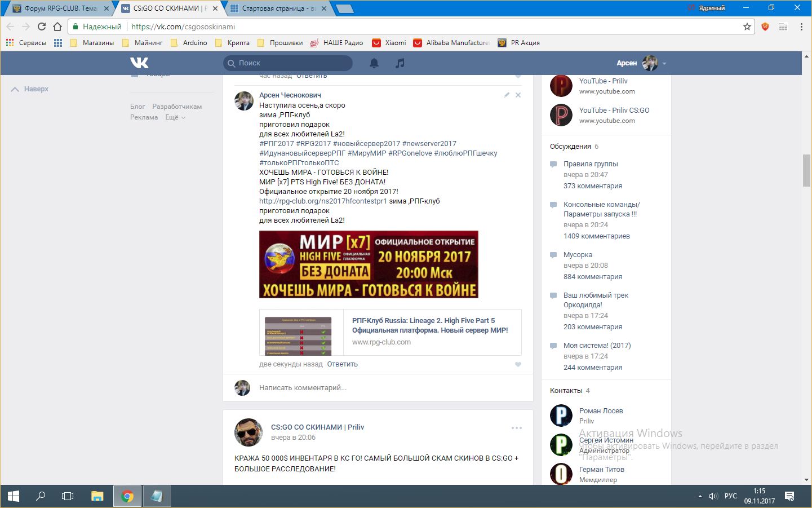Open Арсен Чеснокович profile name link
The width and height of the screenshot is (812, 508).
(x=290, y=95)
